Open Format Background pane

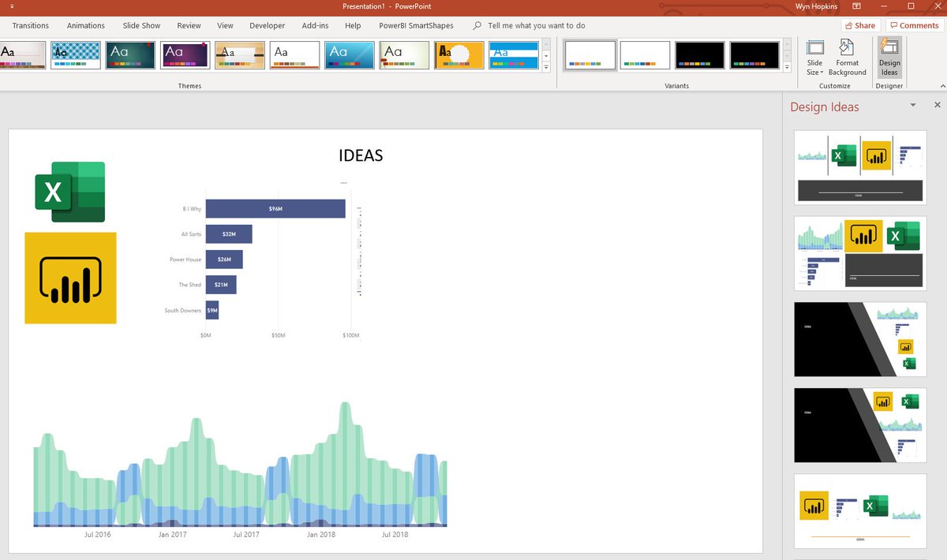tap(848, 57)
